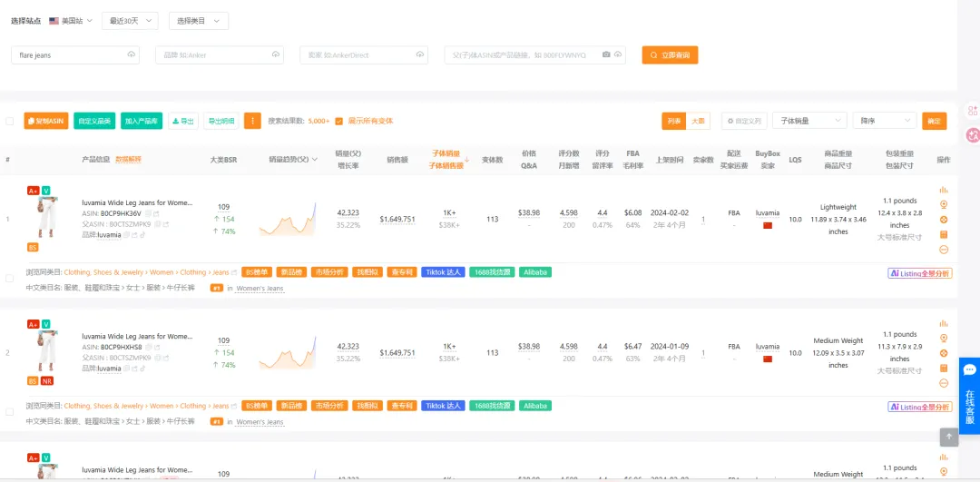The width and height of the screenshot is (980, 482).
Task: Open BS榜单 tag in row 1
Action: (257, 272)
